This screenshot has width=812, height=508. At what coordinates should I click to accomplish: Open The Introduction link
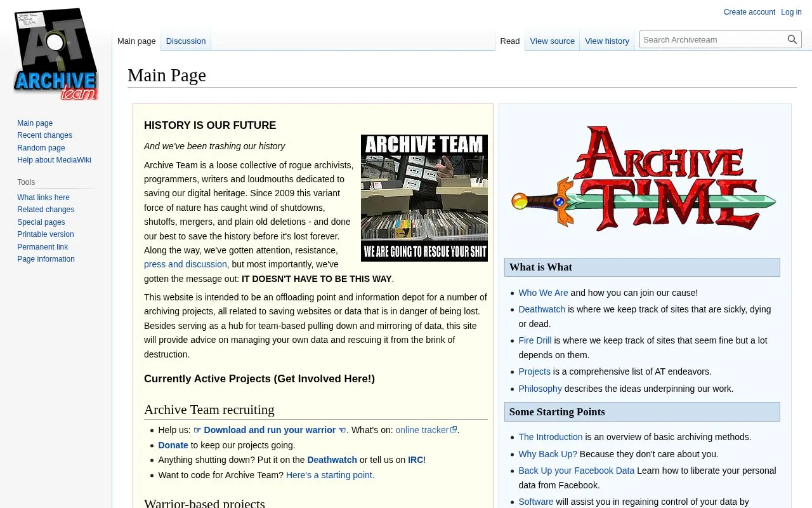point(550,437)
